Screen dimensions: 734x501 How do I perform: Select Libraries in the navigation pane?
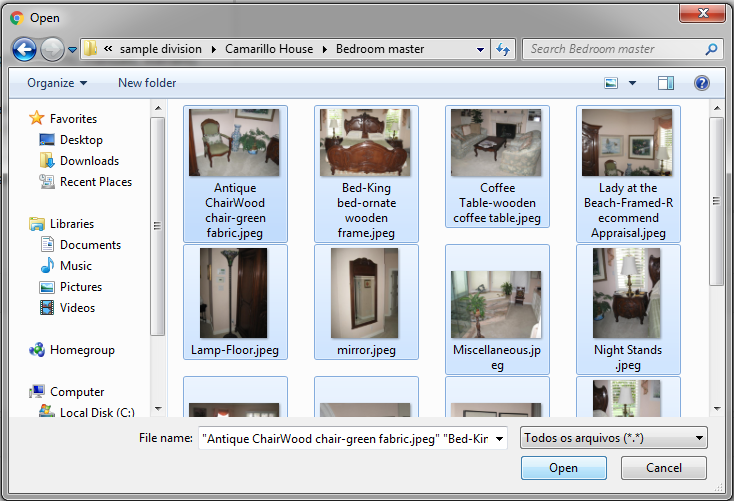(x=72, y=224)
